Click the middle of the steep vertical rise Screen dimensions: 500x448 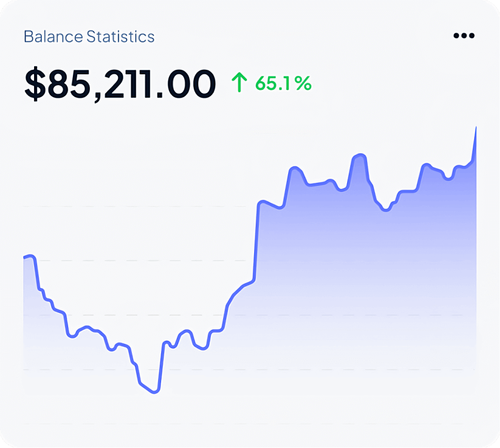[x=256, y=243]
